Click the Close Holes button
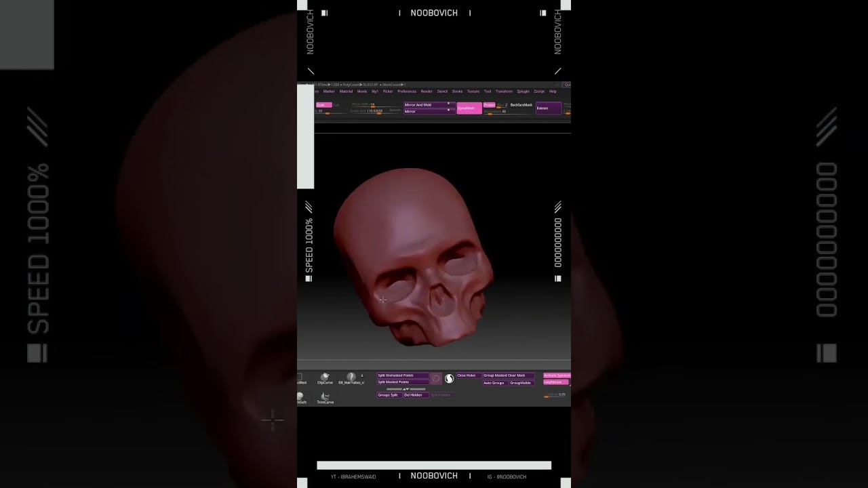 469,375
